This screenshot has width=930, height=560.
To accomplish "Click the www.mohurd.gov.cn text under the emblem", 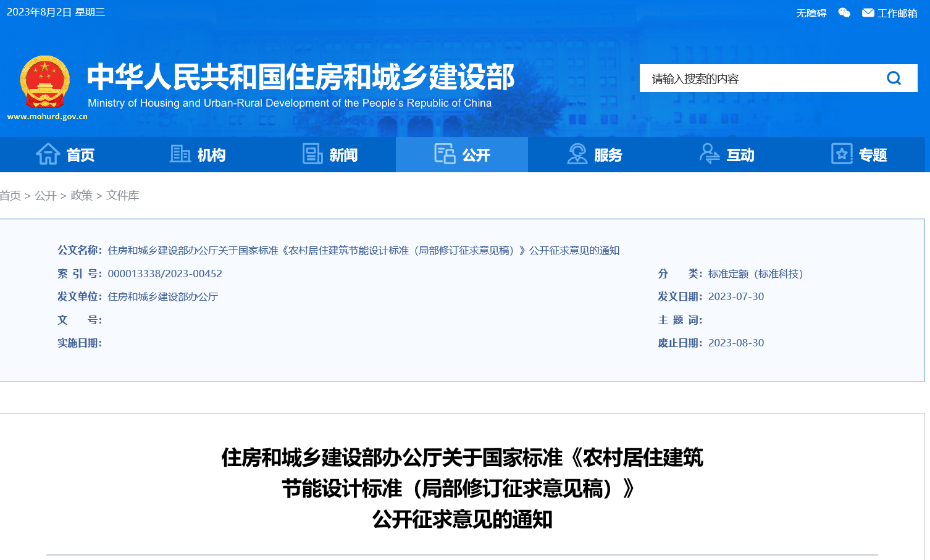I will pos(48,116).
